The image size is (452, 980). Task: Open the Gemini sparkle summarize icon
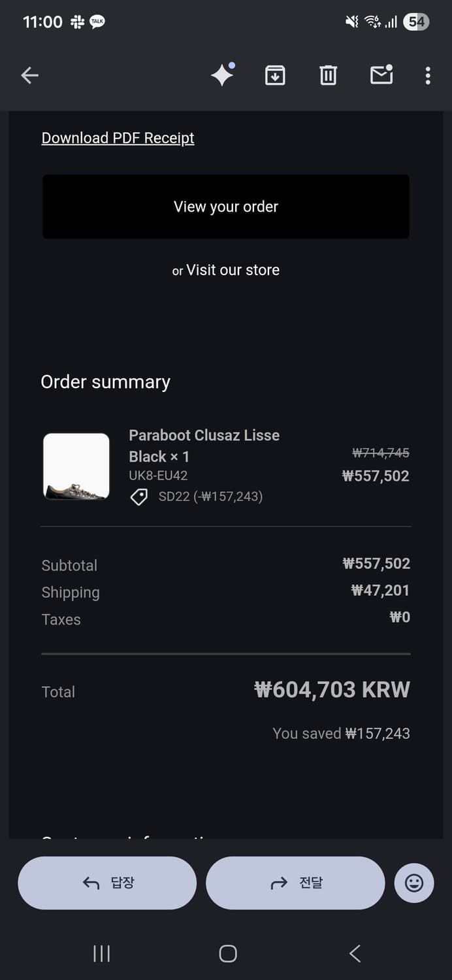click(x=222, y=76)
